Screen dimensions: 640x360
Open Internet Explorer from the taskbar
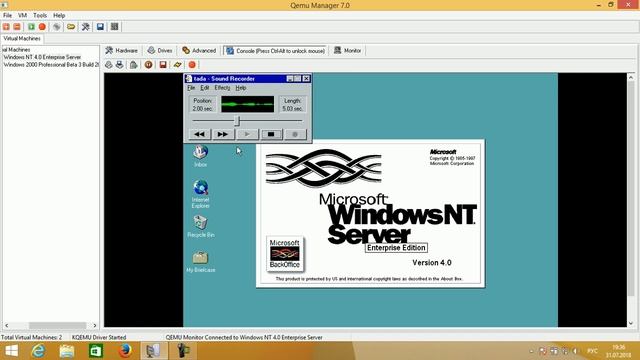tap(39, 351)
